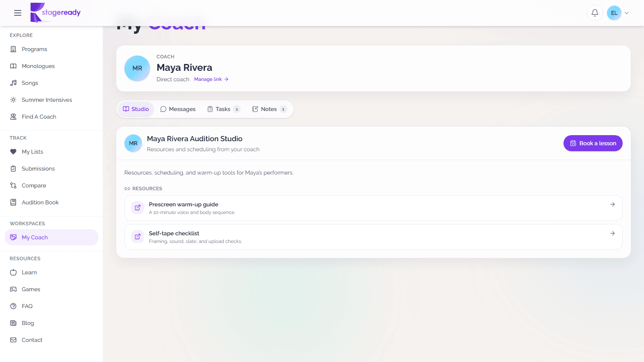Screen dimensions: 644x362
Task: Click the stageready logo
Action: [56, 12]
